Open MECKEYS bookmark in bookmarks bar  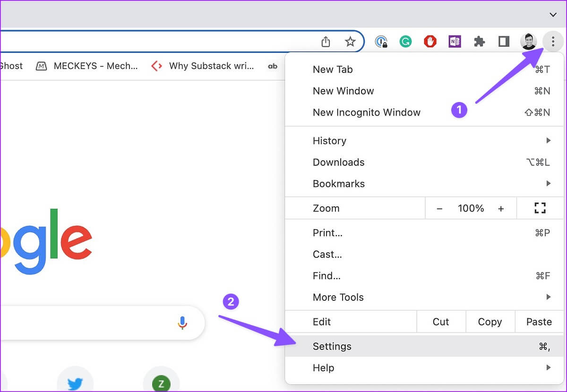[x=87, y=66]
